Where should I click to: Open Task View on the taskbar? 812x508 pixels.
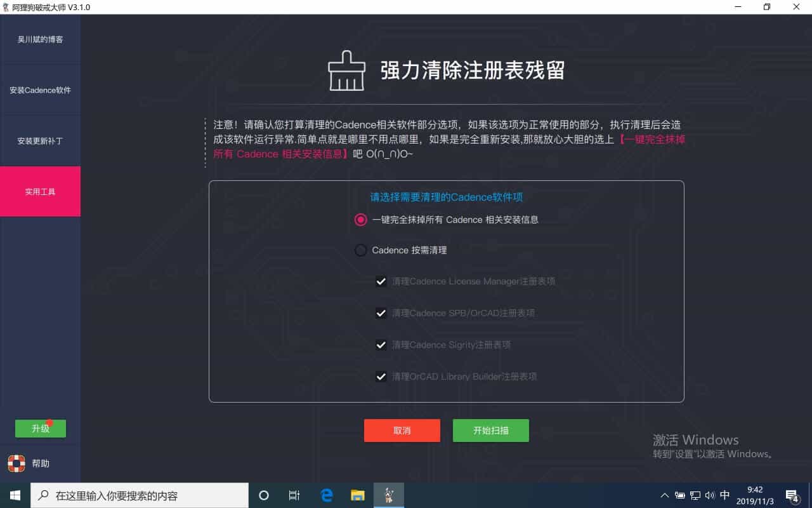coord(294,495)
